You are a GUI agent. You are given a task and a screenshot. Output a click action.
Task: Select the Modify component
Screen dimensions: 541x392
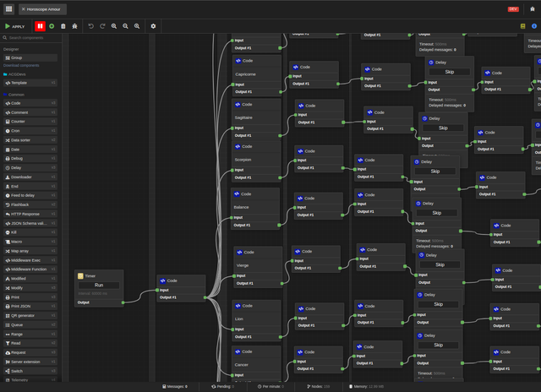coord(30,288)
